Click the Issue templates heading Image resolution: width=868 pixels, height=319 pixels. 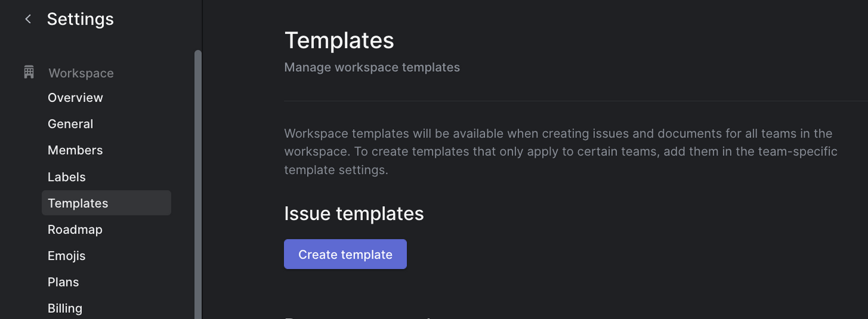[354, 213]
